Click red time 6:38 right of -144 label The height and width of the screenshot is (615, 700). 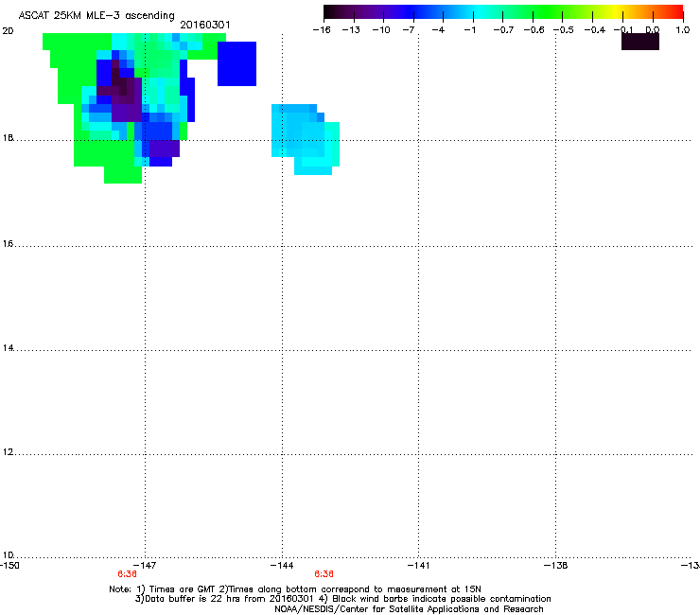click(324, 574)
